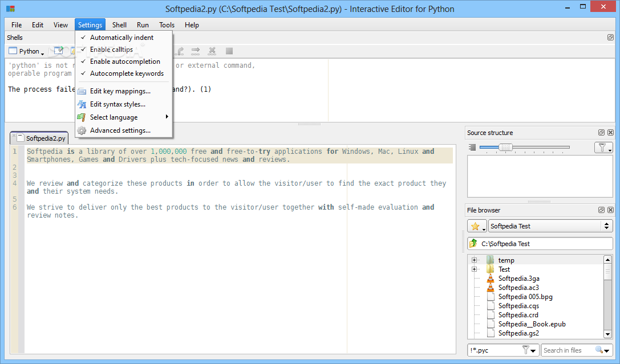
Task: Open the Softpedia Test project combo box
Action: 550,226
